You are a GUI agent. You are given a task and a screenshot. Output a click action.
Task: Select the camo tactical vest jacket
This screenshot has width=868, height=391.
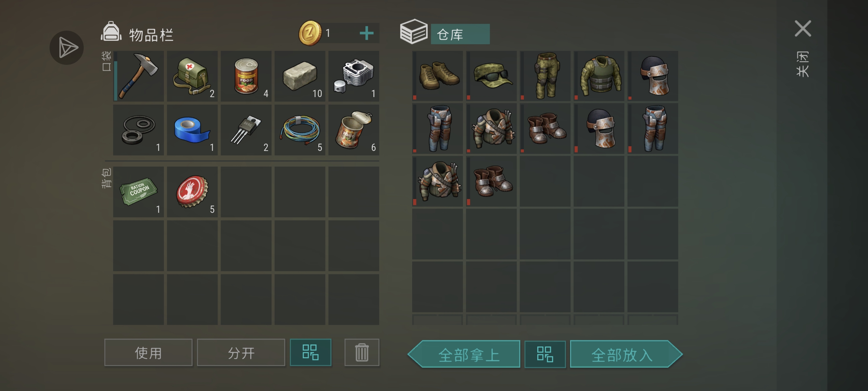599,76
